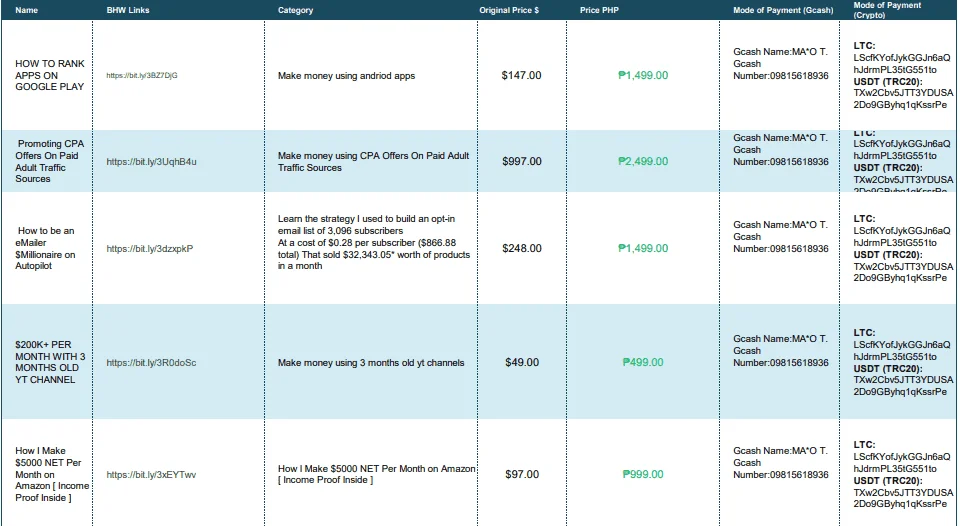960x526 pixels.
Task: Select the 3 months old yt channels cell
Action: 370,363
